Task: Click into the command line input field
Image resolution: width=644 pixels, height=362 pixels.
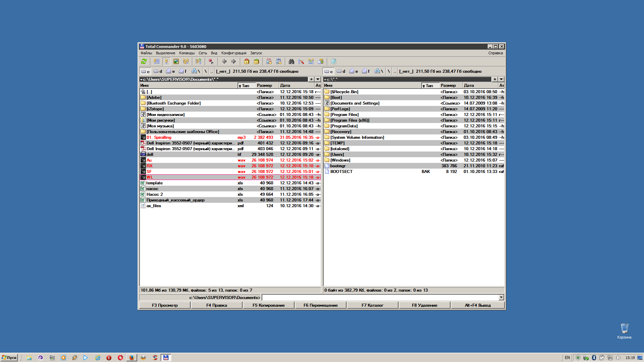Action: point(380,298)
